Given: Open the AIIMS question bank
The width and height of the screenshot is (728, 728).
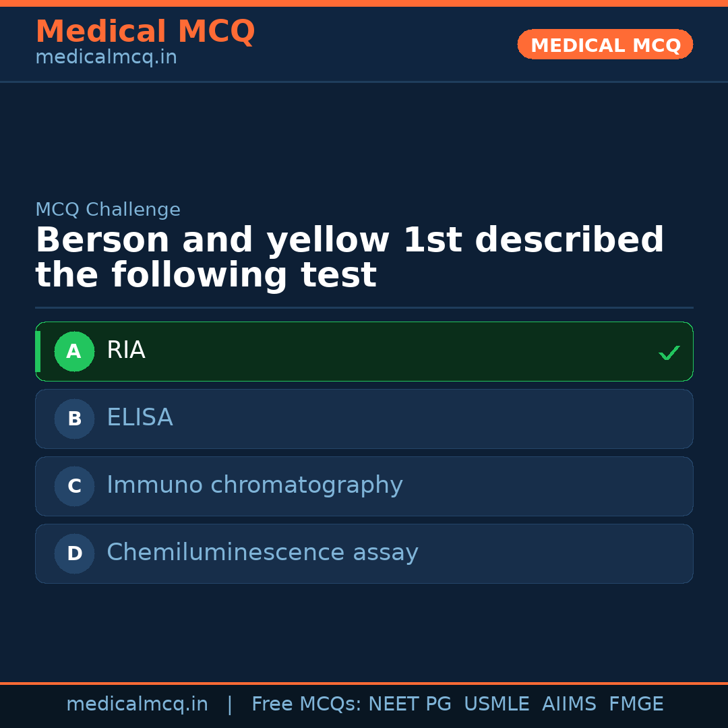Looking at the screenshot, I should pos(570,703).
